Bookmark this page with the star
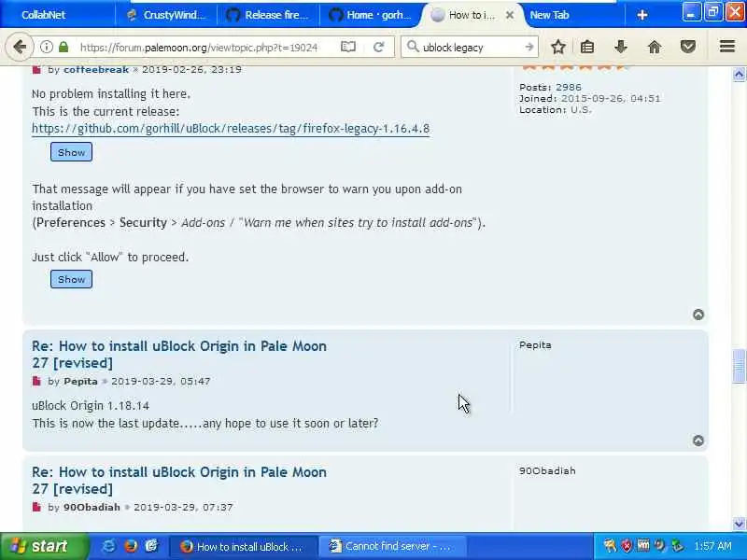The height and width of the screenshot is (560, 747). tap(557, 47)
